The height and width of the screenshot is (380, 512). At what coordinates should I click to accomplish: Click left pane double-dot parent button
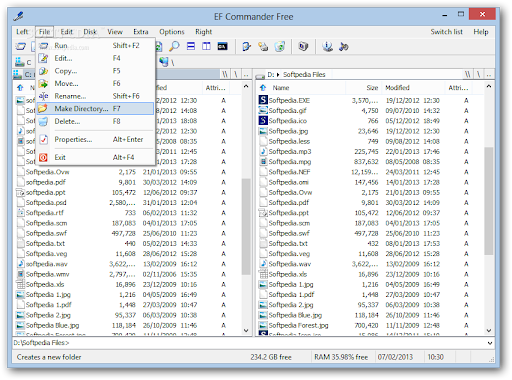[x=246, y=75]
